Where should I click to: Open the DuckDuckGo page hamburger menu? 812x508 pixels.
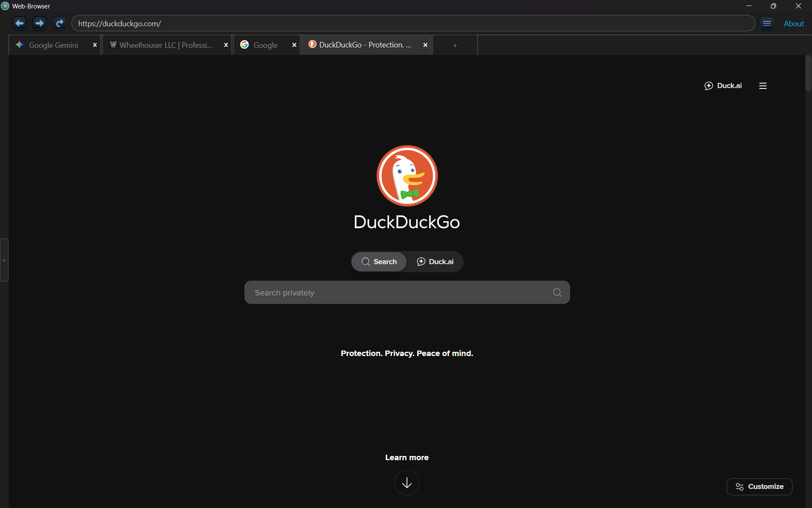coord(763,86)
